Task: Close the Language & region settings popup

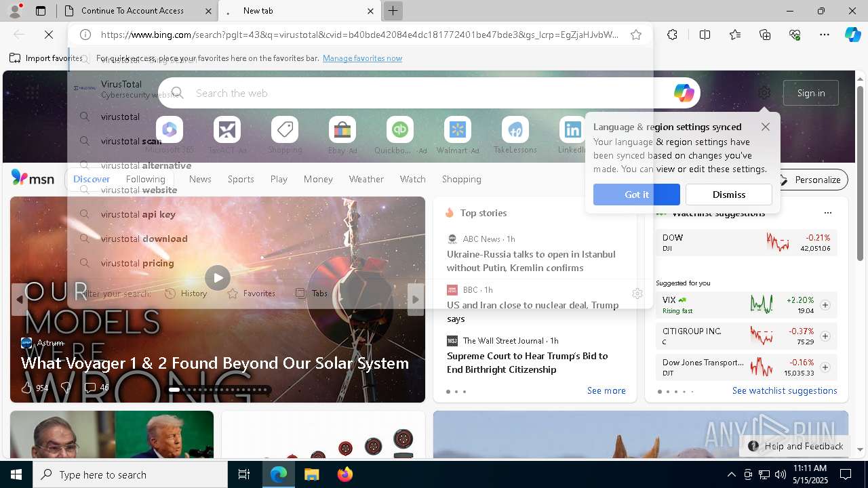Action: coord(766,127)
